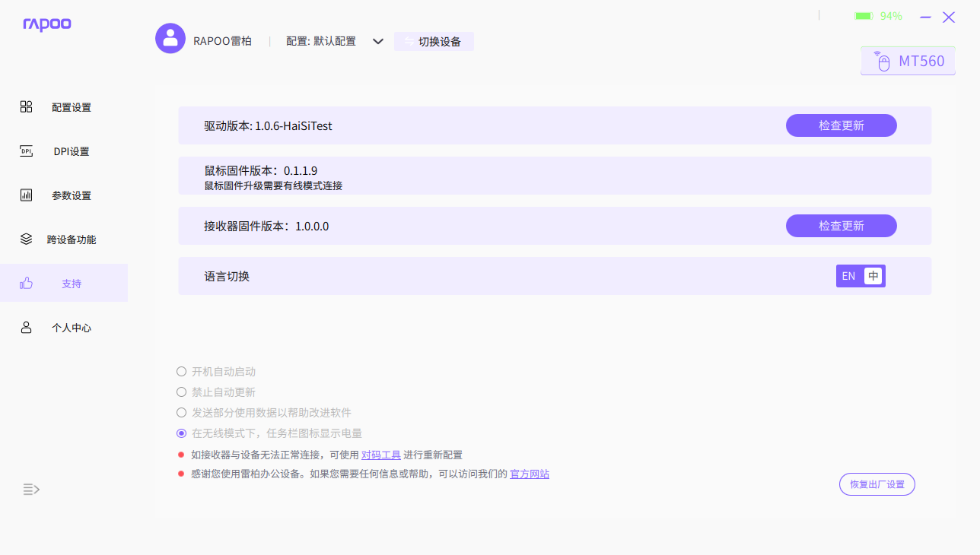Enable the 开机自动启动 radio option
This screenshot has height=555, width=980.
[x=181, y=372]
